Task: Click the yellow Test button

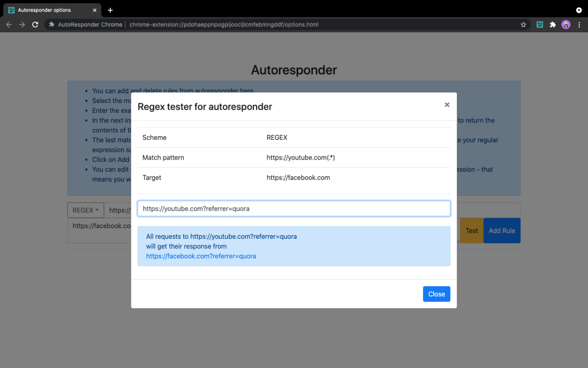Action: point(472,230)
